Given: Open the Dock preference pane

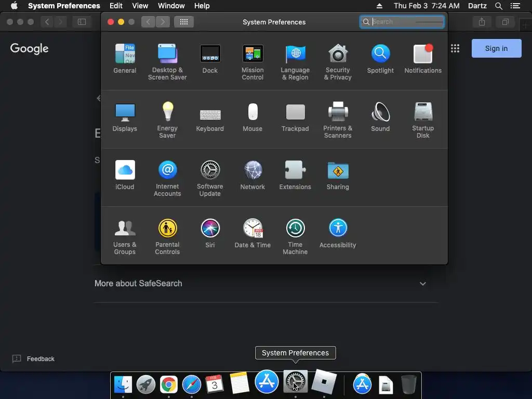Looking at the screenshot, I should click(210, 58).
